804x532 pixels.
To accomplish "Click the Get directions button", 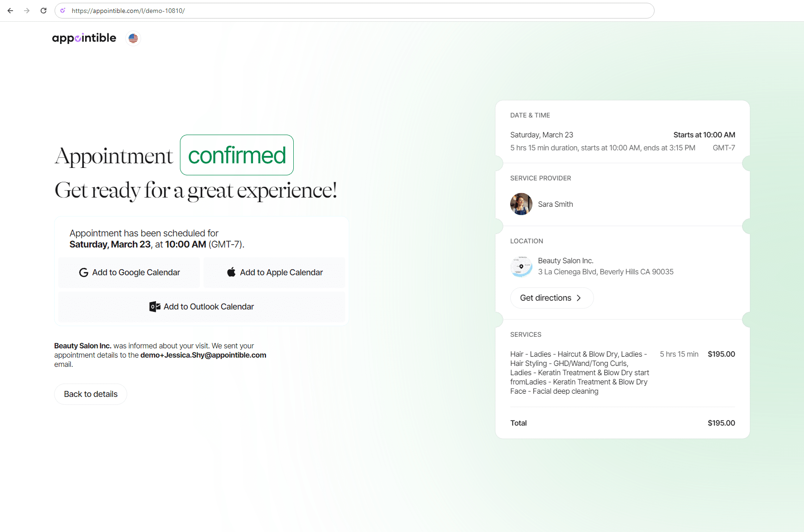I will 551,298.
